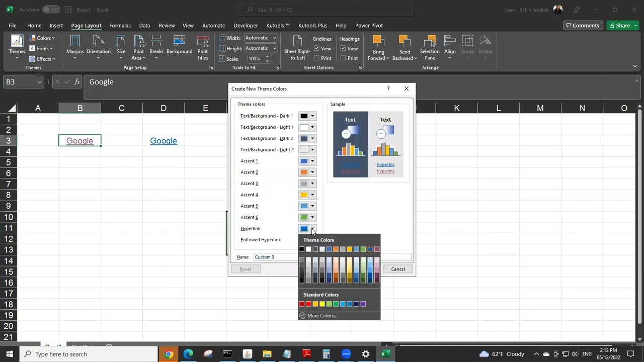Toggle the Gridlines View checkbox
The image size is (644, 362).
click(x=316, y=48)
